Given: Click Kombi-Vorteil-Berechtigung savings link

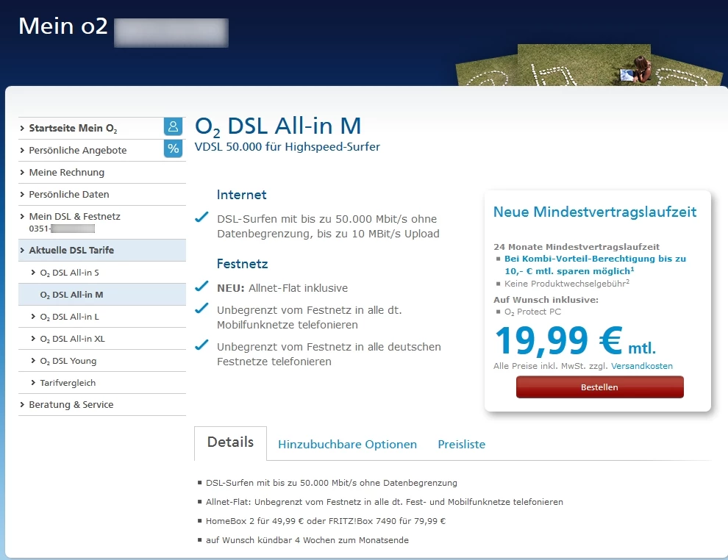Looking at the screenshot, I should tap(595, 265).
